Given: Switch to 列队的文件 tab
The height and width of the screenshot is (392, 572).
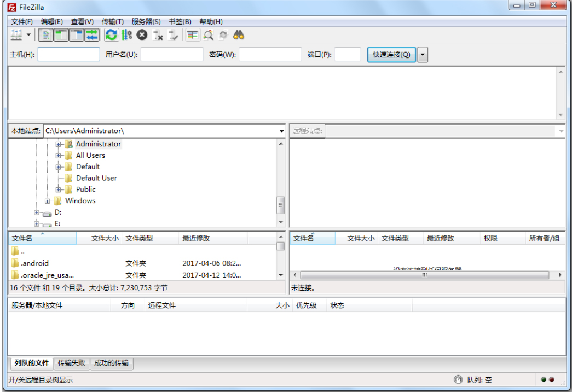Looking at the screenshot, I should [31, 363].
